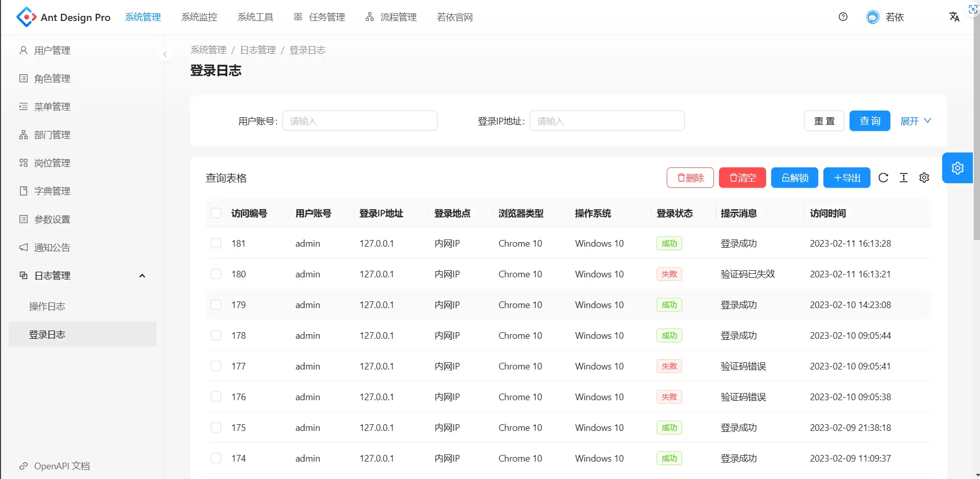Click the Ant Design Pro logo
Image resolution: width=980 pixels, height=479 pixels.
pos(27,17)
